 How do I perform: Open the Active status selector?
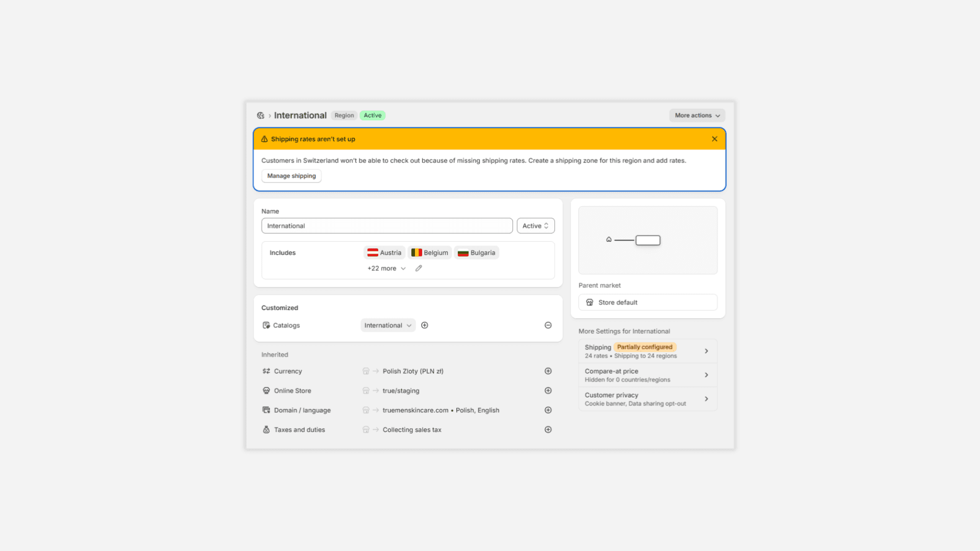click(535, 226)
